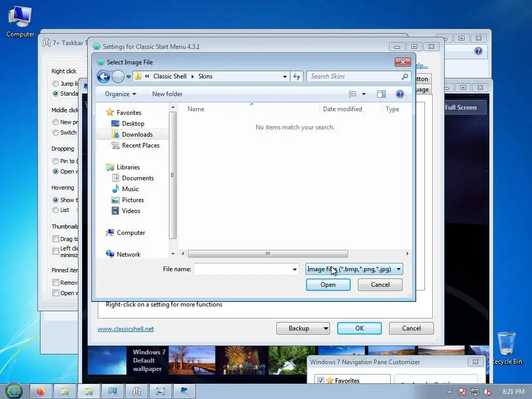Click New folder

tap(167, 94)
